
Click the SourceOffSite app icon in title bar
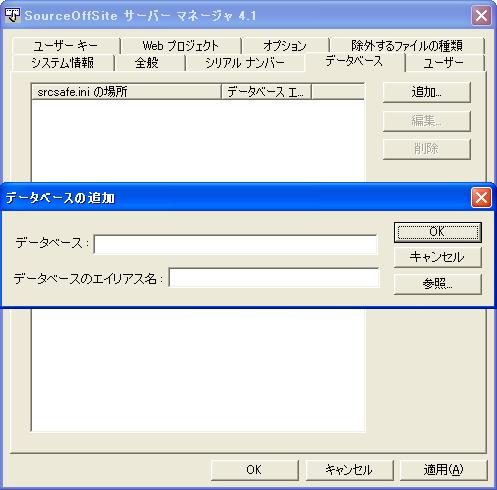[x=13, y=15]
